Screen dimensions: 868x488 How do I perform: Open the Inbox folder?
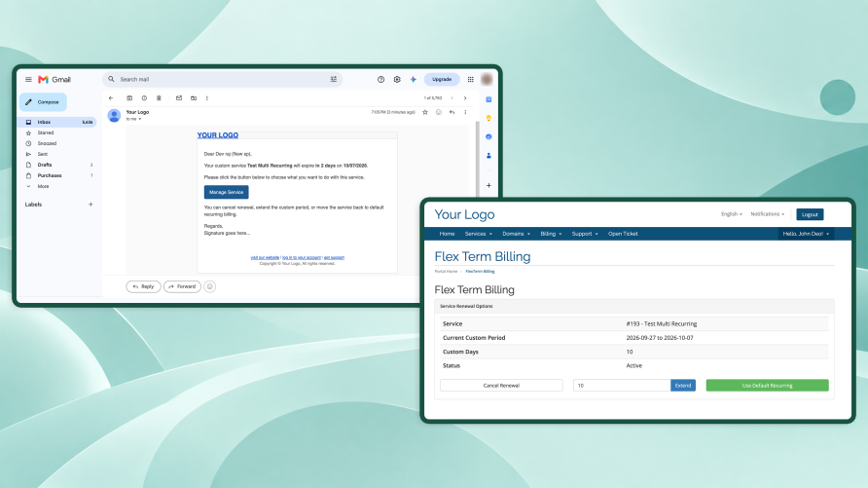point(57,122)
